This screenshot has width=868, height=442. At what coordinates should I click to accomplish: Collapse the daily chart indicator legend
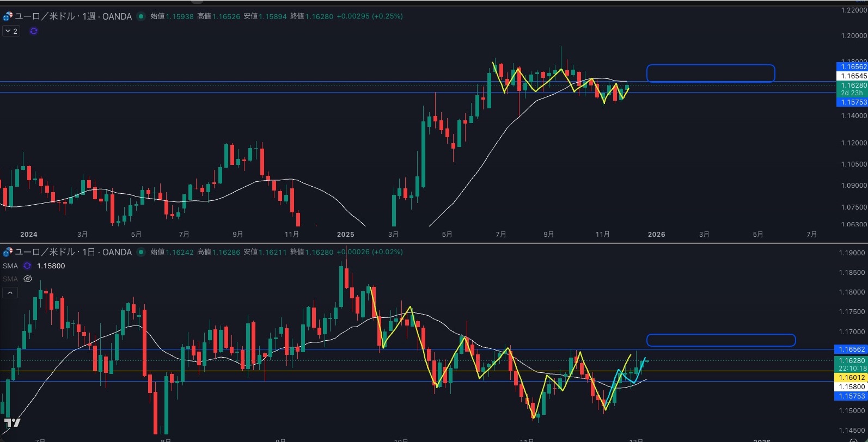(10, 293)
